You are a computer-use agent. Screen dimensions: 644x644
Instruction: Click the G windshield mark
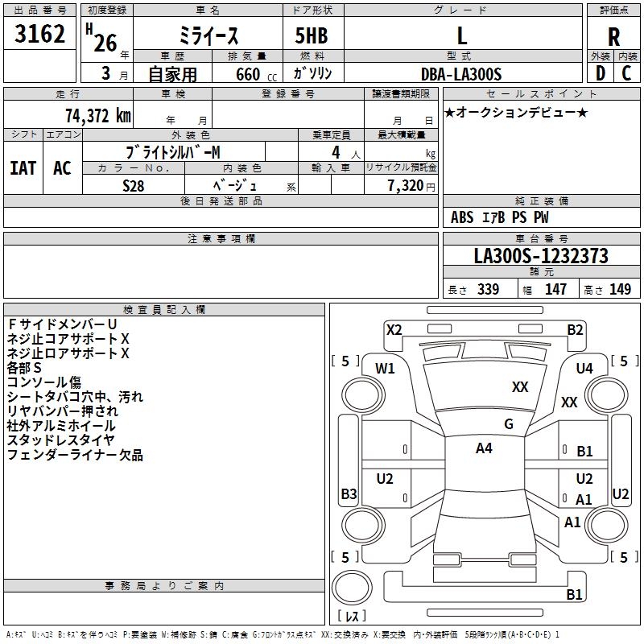pos(509,424)
